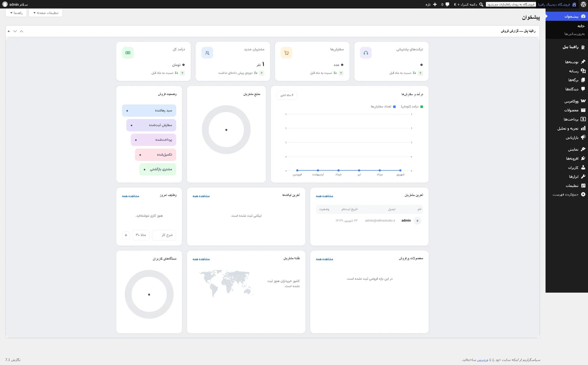
Task: Open the خانه submenu item
Action: click(581, 26)
